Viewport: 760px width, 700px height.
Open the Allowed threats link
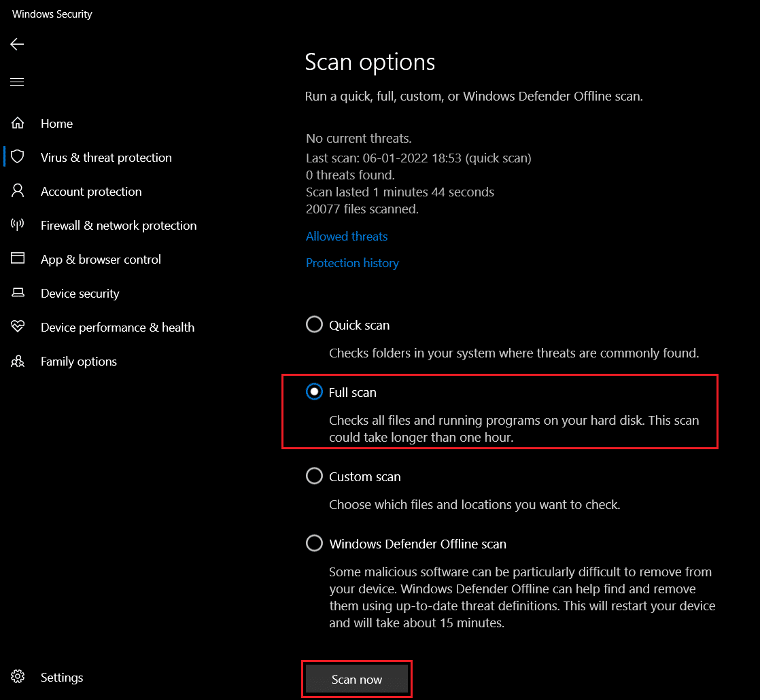click(x=347, y=237)
